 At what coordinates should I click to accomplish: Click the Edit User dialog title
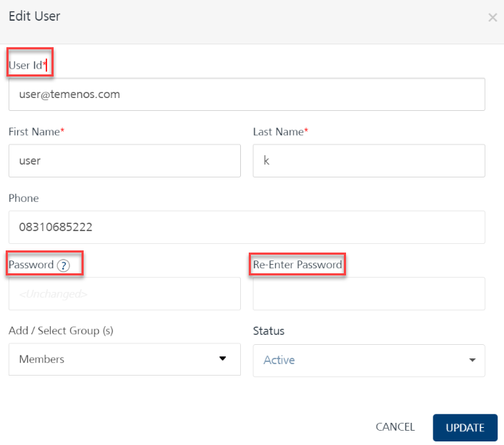pyautogui.click(x=34, y=16)
